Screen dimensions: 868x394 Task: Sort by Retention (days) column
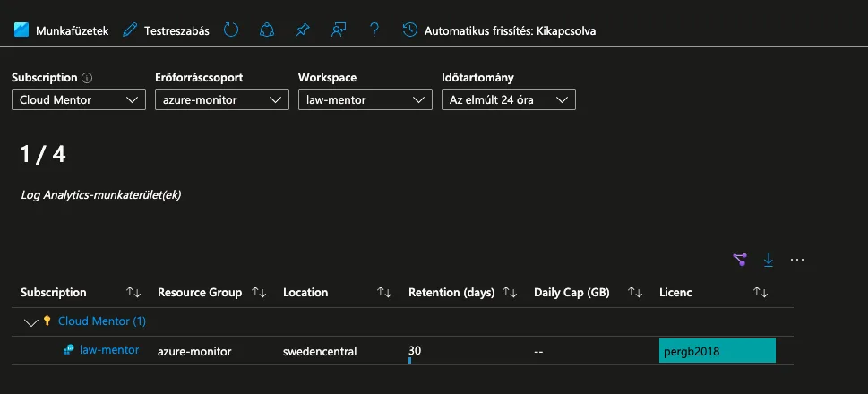tap(511, 293)
